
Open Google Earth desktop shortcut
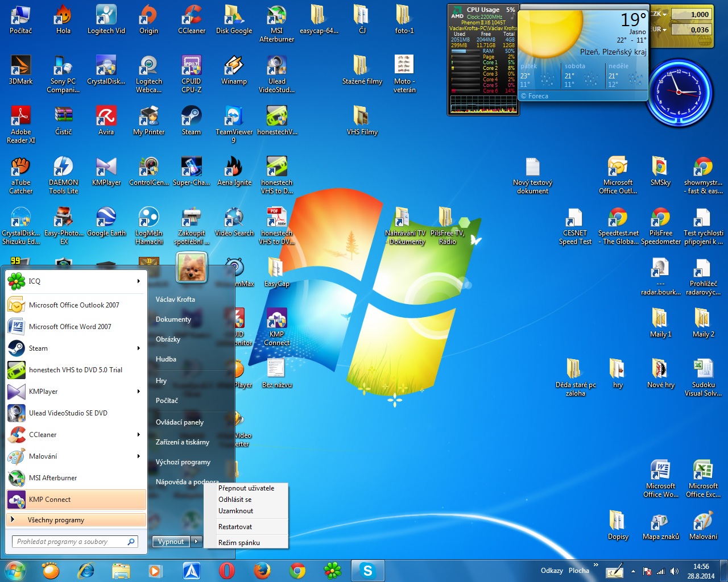click(106, 222)
